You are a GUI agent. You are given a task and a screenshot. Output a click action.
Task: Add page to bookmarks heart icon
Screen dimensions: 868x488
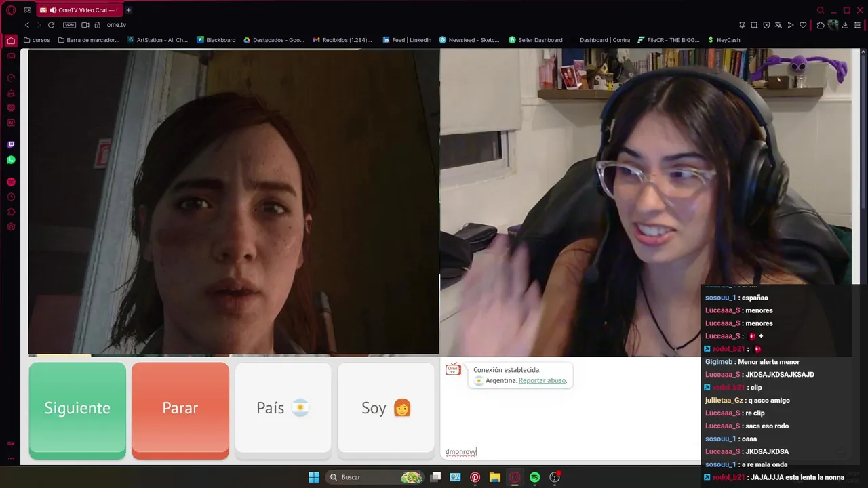point(803,25)
